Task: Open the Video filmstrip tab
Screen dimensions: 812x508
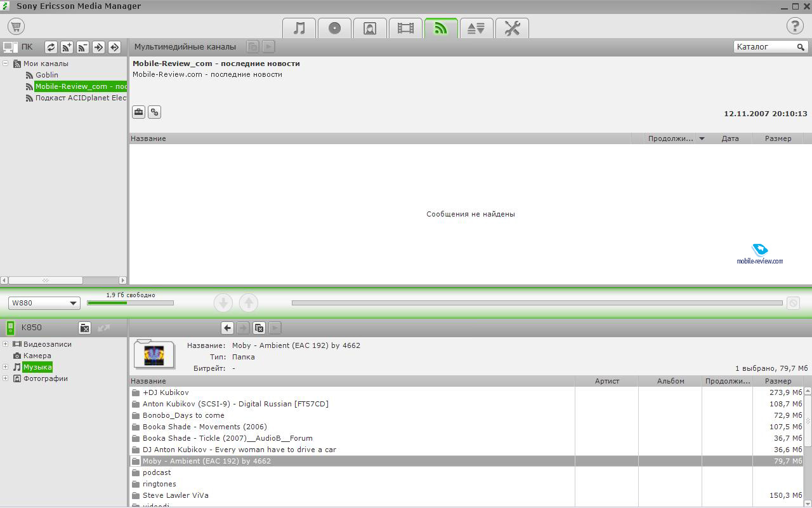Action: (x=405, y=29)
